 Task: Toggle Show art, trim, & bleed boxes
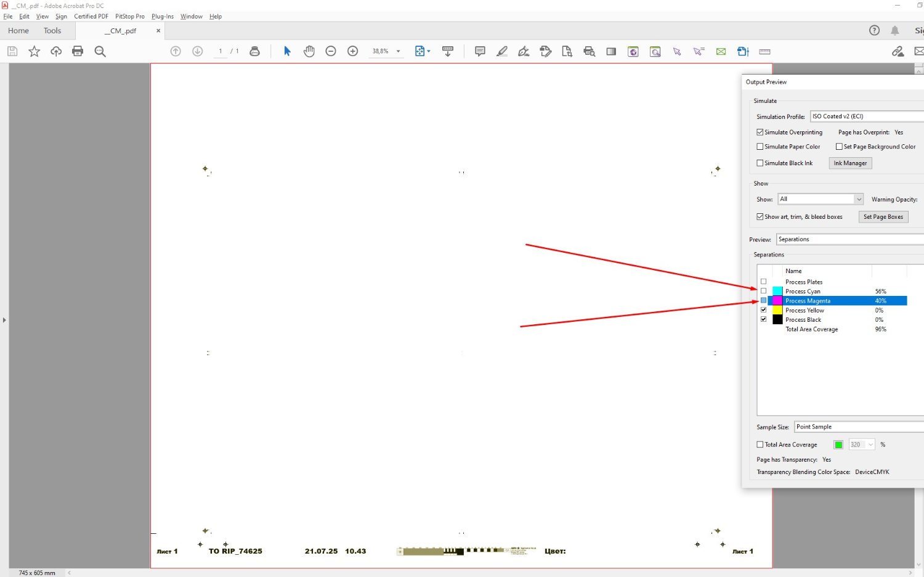coord(760,216)
